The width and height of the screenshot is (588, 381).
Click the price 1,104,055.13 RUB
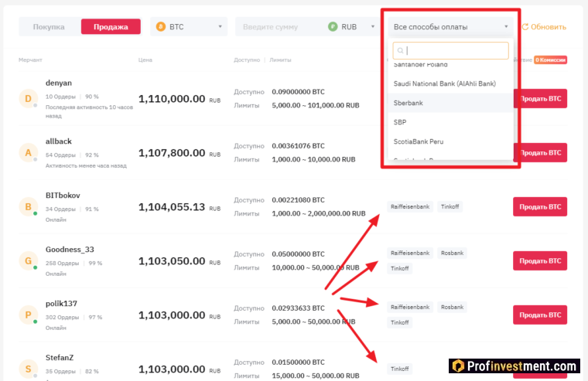tap(179, 207)
